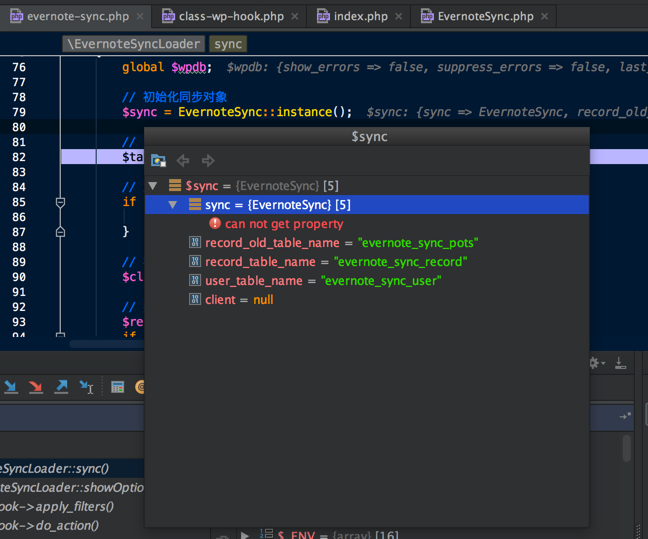Click the \EvernoteSyncLoader breadcrumb
The width and height of the screenshot is (648, 539).
pyautogui.click(x=133, y=44)
